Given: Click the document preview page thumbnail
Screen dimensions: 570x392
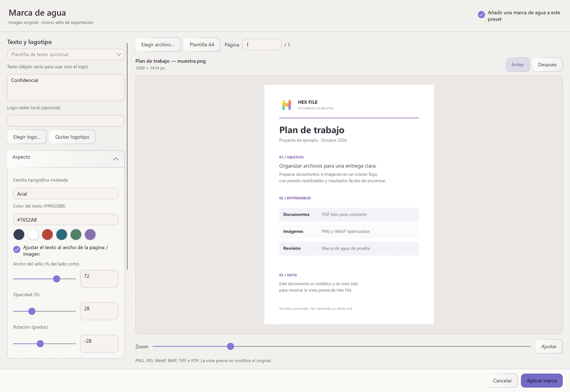Looking at the screenshot, I should pos(349,205).
